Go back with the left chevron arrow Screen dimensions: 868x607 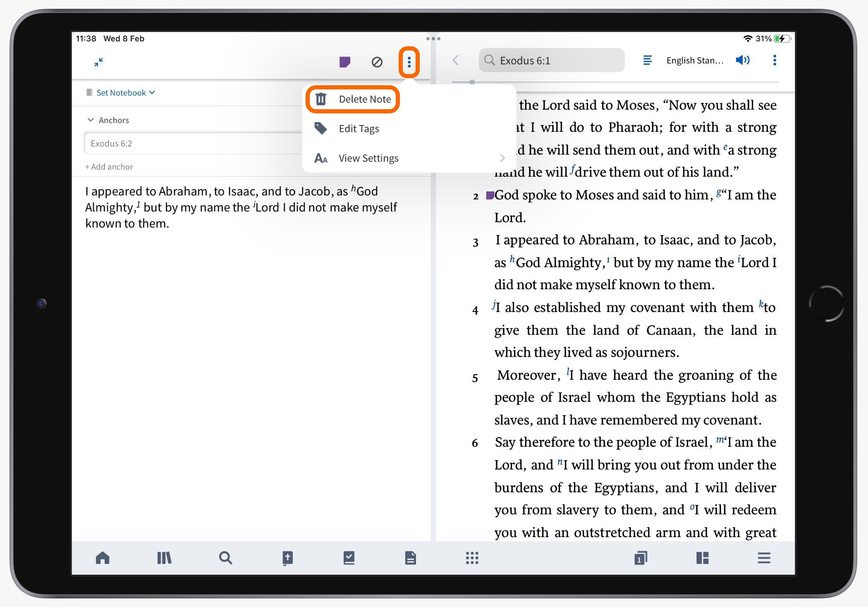pos(456,60)
